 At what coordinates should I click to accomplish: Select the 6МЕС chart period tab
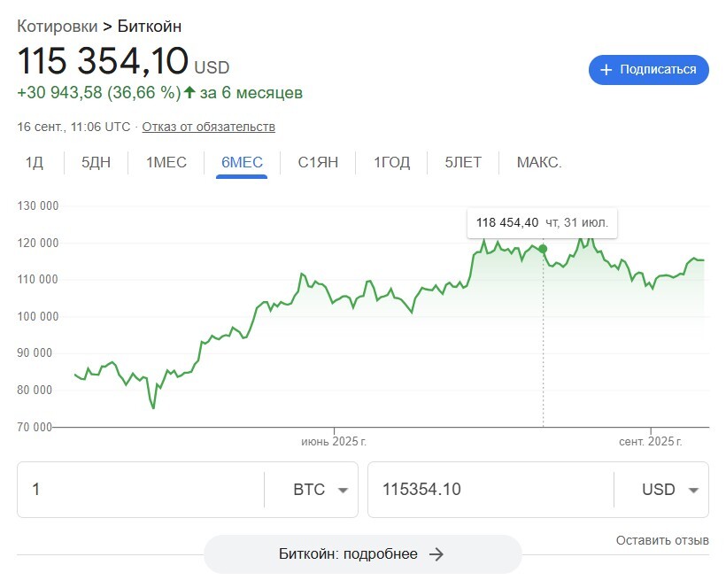point(242,162)
